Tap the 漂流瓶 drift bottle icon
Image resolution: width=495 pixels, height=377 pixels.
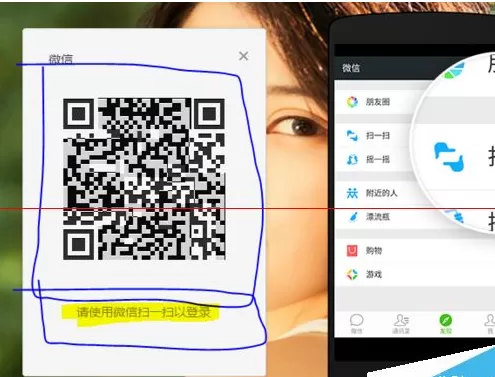pyautogui.click(x=353, y=217)
